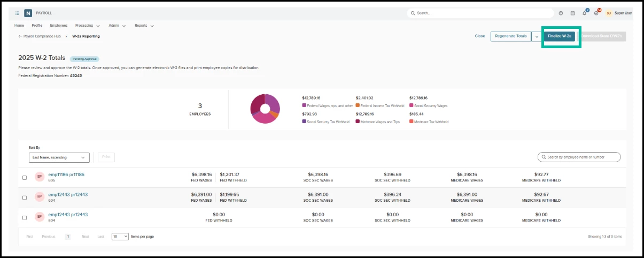The image size is (644, 258).
Task: Click the 3 Employees count
Action: coord(200,109)
